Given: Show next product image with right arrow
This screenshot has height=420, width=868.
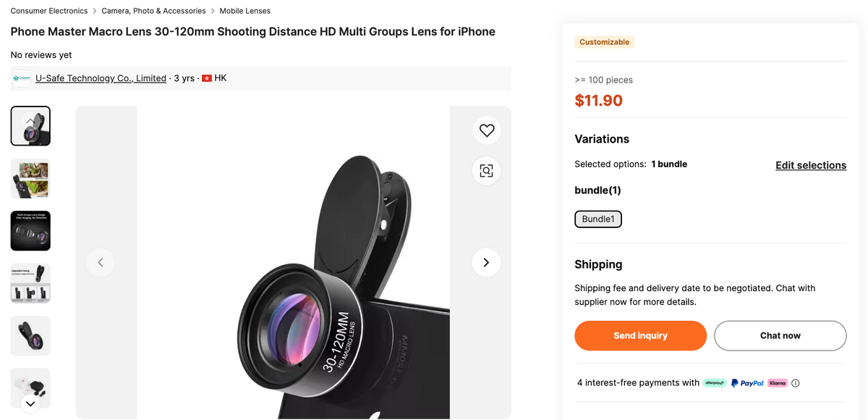Looking at the screenshot, I should 487,262.
